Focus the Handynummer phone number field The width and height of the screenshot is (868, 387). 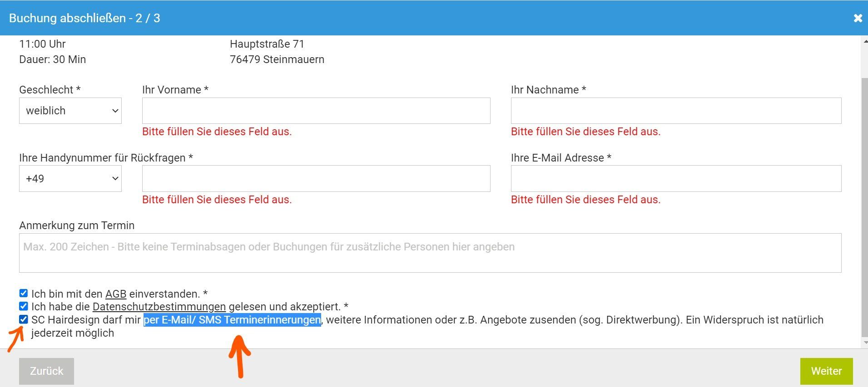pos(316,178)
